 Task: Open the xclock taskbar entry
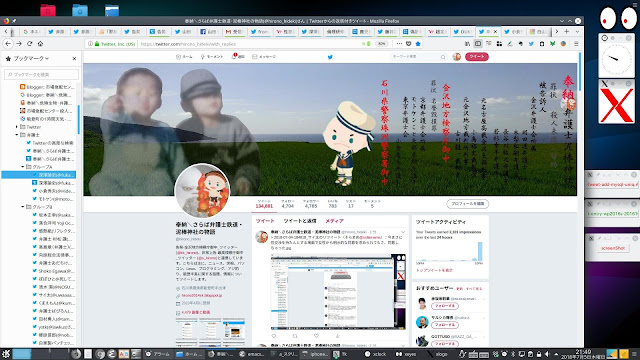[x=376, y=354]
